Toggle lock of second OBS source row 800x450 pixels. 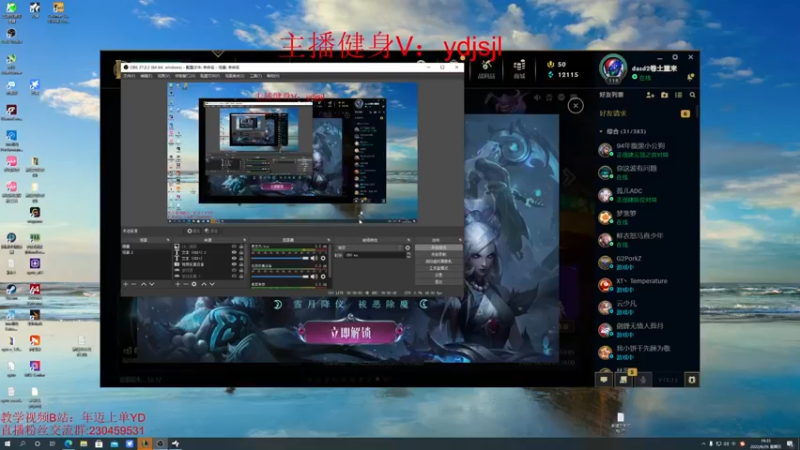(241, 253)
